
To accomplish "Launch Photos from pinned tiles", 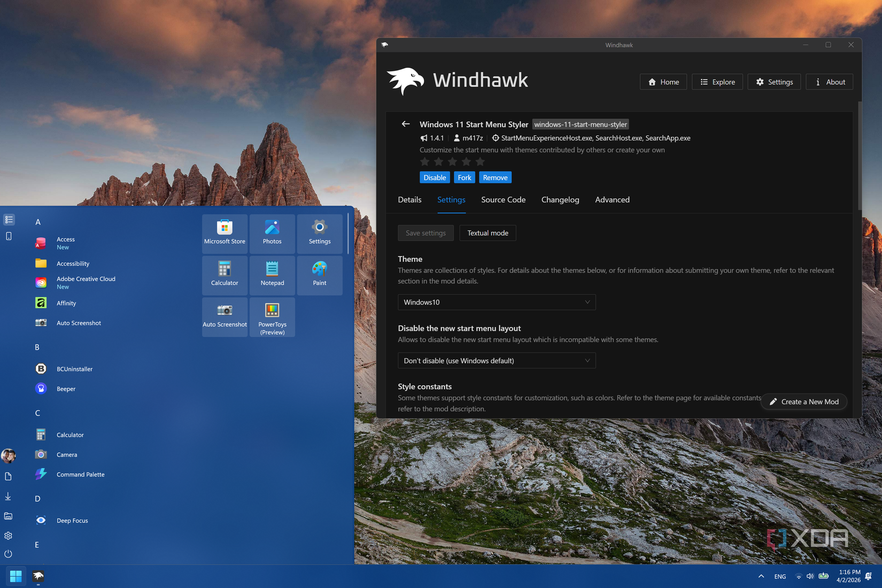I will (x=272, y=233).
